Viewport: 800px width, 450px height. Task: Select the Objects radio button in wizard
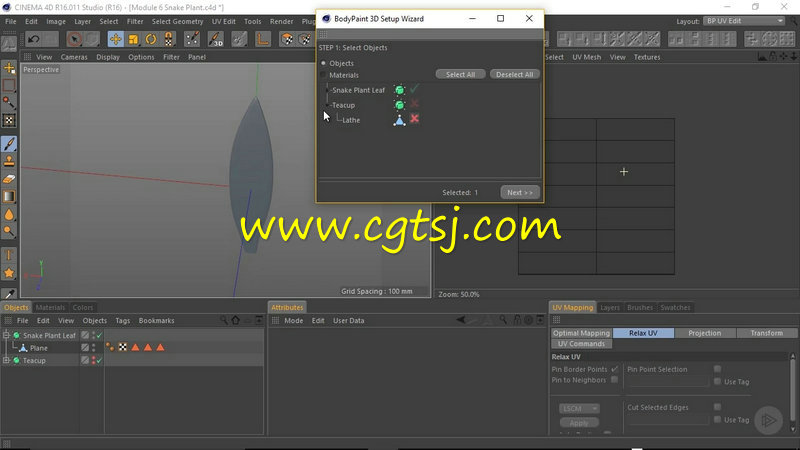click(x=323, y=63)
